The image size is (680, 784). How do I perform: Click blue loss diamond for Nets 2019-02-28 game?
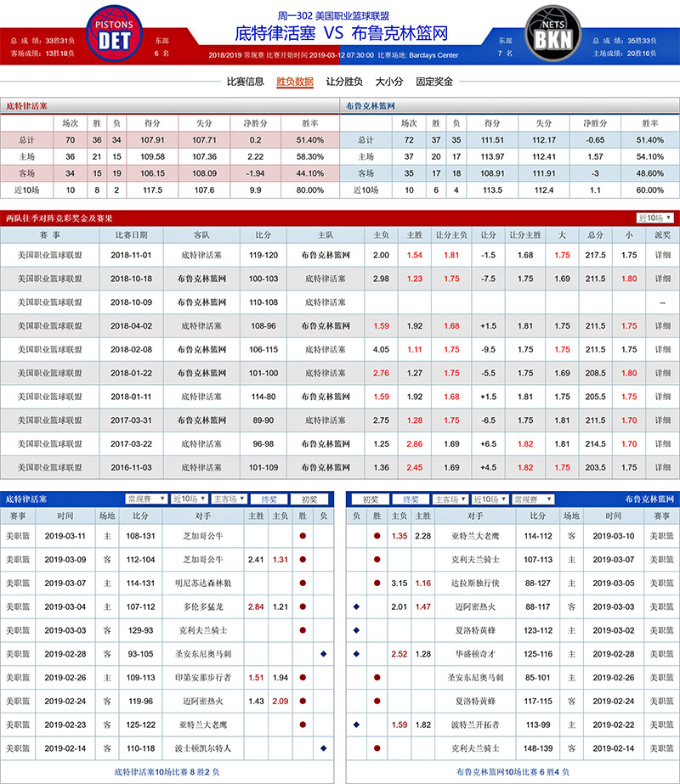point(356,654)
